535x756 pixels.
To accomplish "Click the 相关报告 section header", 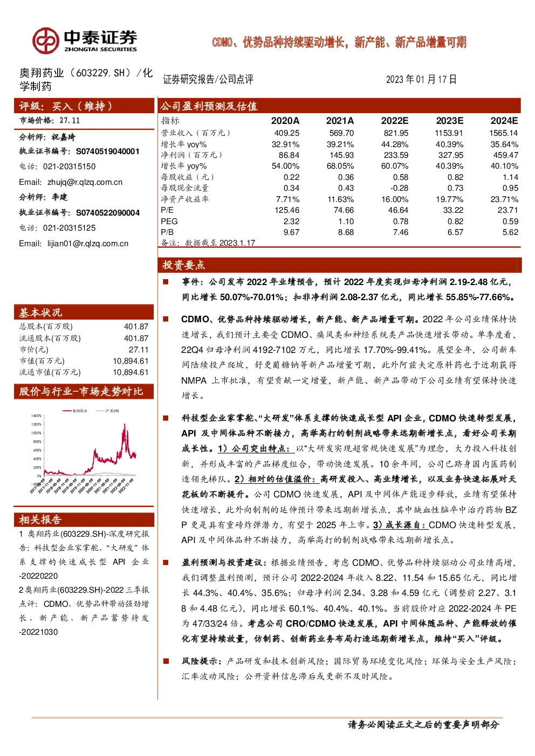I will pos(84,519).
